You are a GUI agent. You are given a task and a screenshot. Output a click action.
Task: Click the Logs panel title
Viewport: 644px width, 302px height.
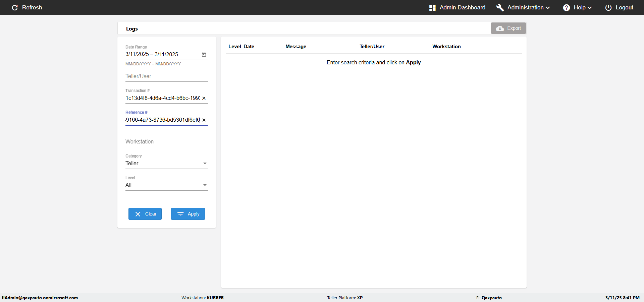(132, 29)
